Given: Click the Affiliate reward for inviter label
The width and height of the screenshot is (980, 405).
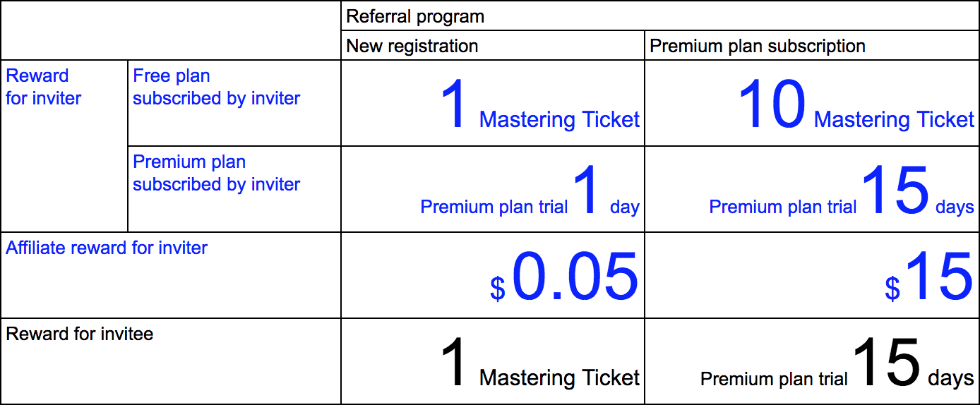Looking at the screenshot, I should click(171, 275).
